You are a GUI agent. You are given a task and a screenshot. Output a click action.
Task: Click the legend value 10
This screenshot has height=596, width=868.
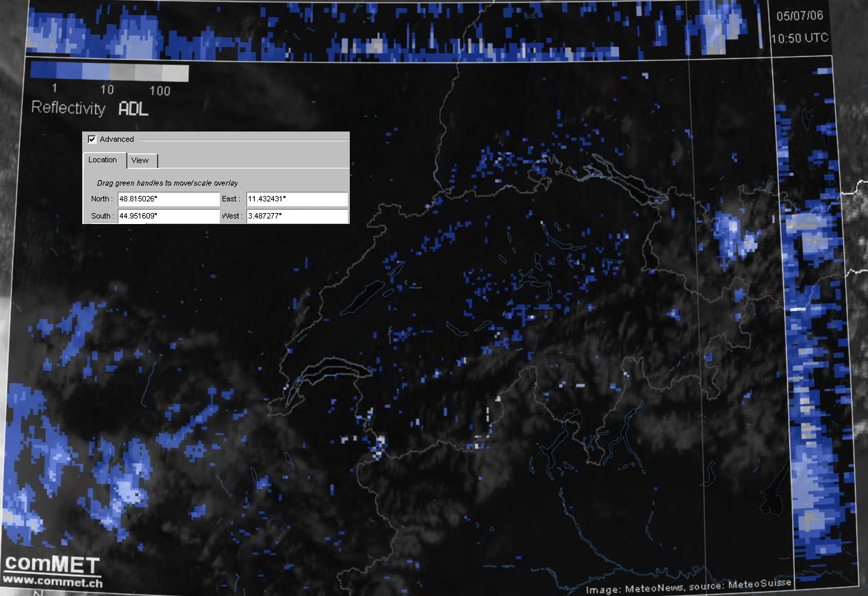point(107,90)
